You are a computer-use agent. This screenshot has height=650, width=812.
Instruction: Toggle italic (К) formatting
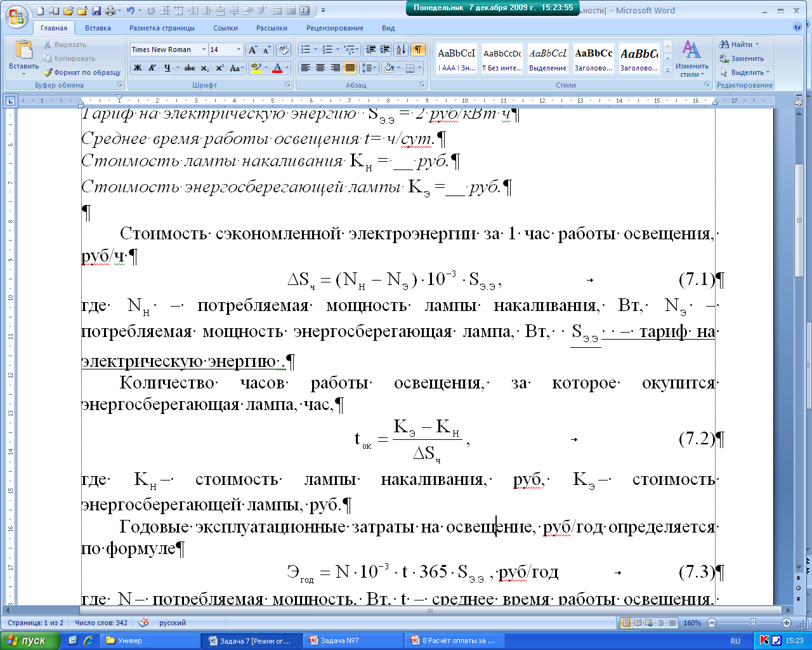click(x=152, y=68)
